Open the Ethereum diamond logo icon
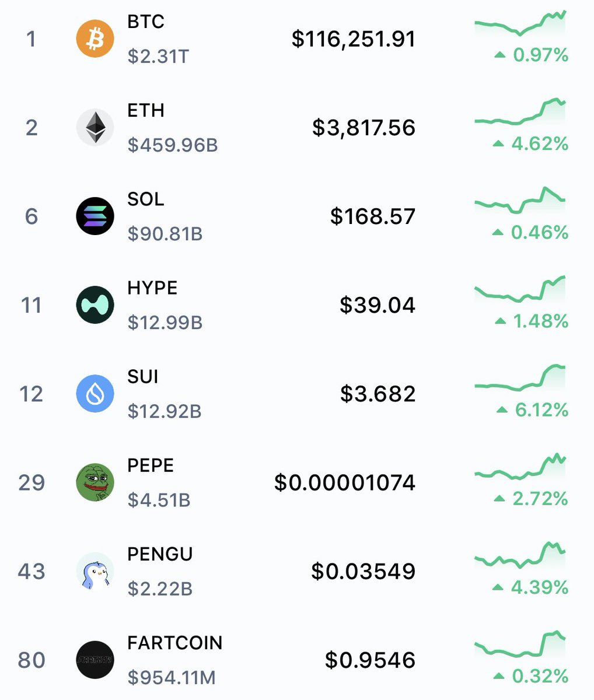Viewport: 594px width, 700px height. click(95, 127)
